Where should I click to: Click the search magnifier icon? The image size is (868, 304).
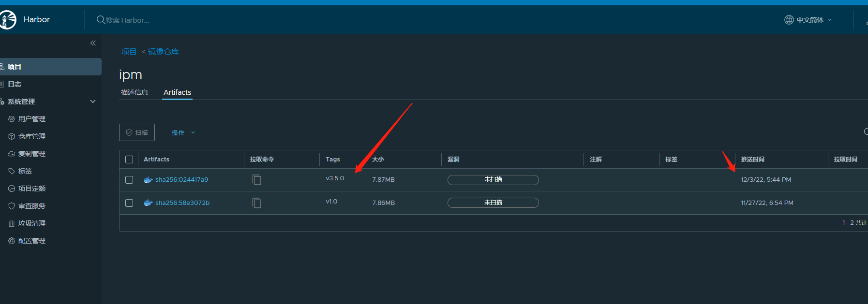tap(101, 20)
